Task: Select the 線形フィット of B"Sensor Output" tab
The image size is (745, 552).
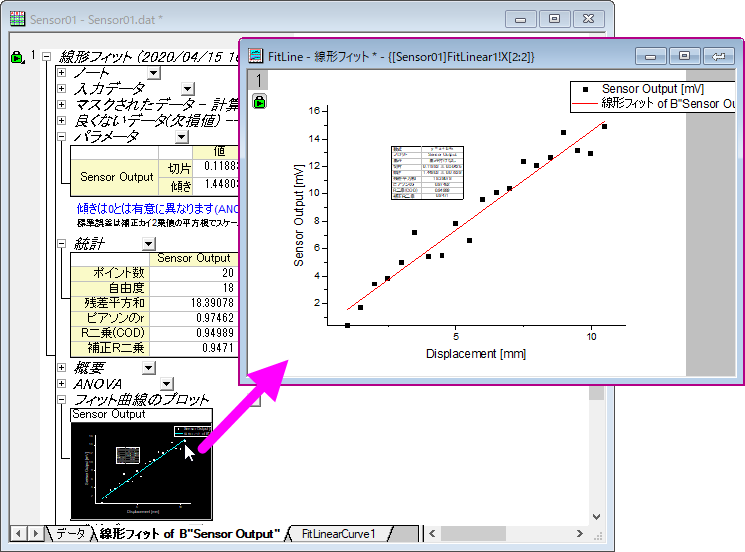Action: (189, 533)
